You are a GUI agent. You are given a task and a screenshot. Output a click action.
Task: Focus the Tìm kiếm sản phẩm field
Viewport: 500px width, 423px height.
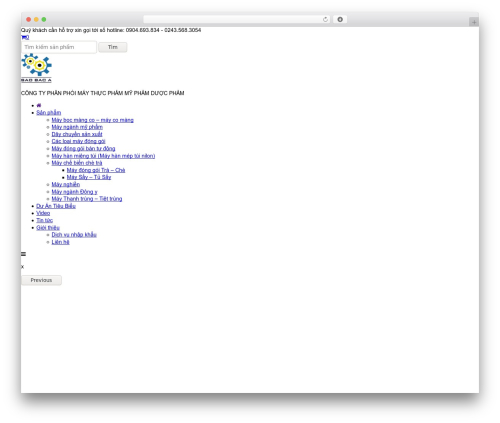click(59, 47)
